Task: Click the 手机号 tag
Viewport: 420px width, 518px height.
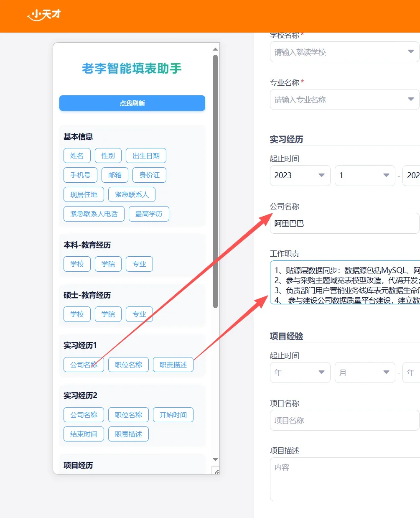Action: (80, 175)
